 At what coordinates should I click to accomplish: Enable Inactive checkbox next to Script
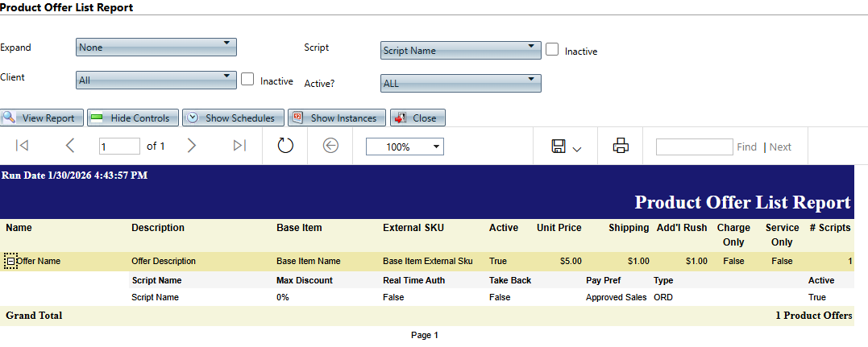[552, 49]
